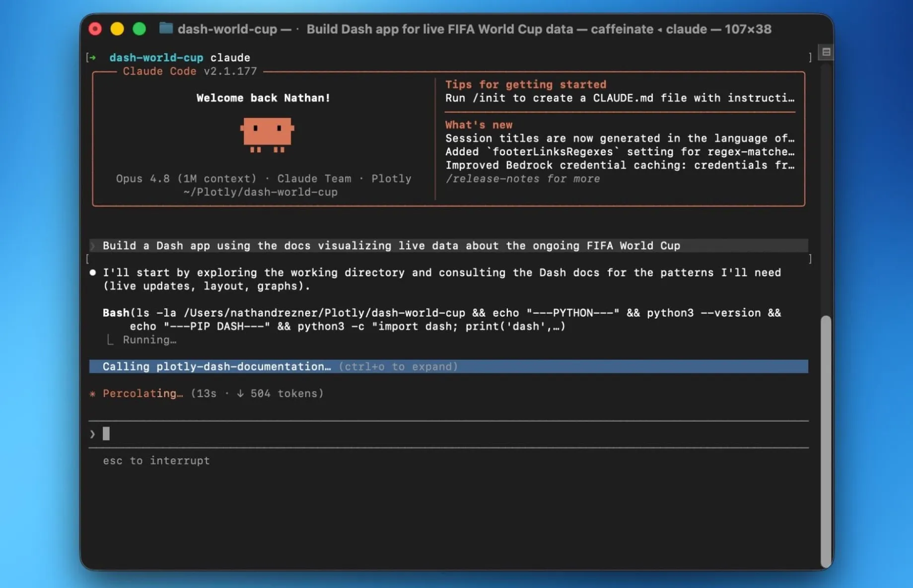Click the "Opus 4.8 (1M context)" model line
Image resolution: width=913 pixels, height=588 pixels.
pyautogui.click(x=186, y=179)
